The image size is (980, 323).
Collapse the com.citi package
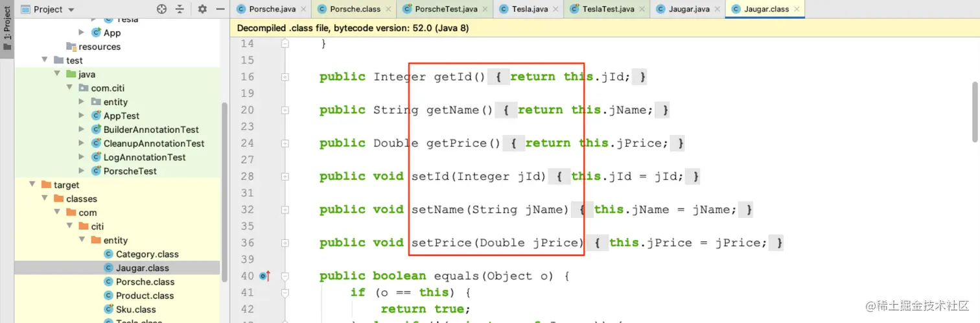(x=69, y=88)
